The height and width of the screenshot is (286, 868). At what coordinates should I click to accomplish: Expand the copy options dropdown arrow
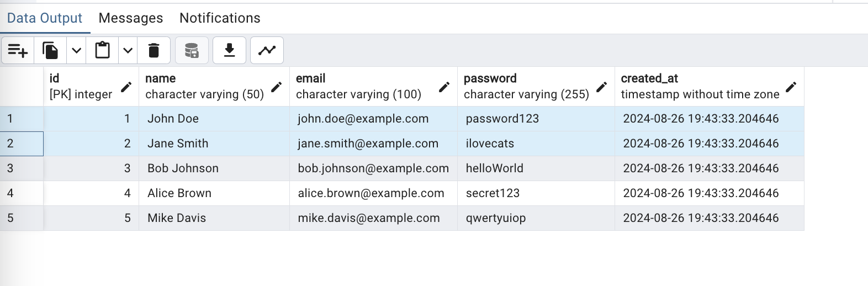pos(76,51)
